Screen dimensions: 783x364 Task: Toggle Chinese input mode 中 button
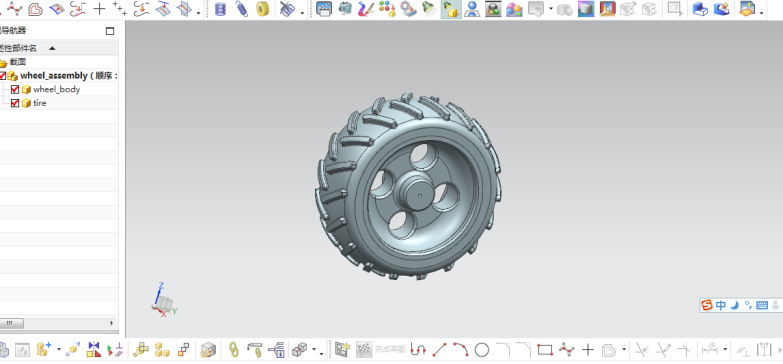pyautogui.click(x=721, y=305)
